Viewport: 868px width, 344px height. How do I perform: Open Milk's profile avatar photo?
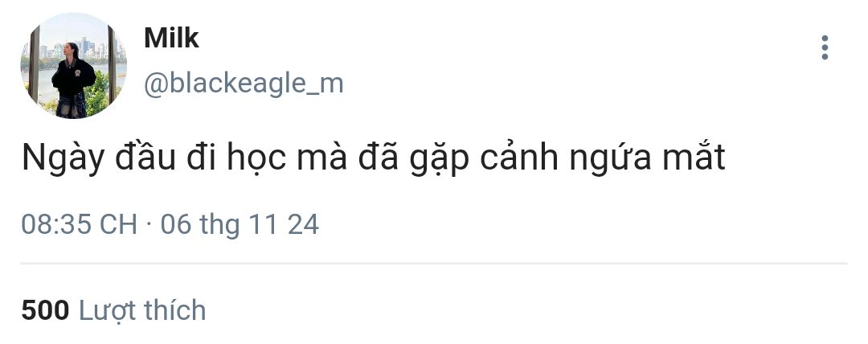(x=74, y=65)
